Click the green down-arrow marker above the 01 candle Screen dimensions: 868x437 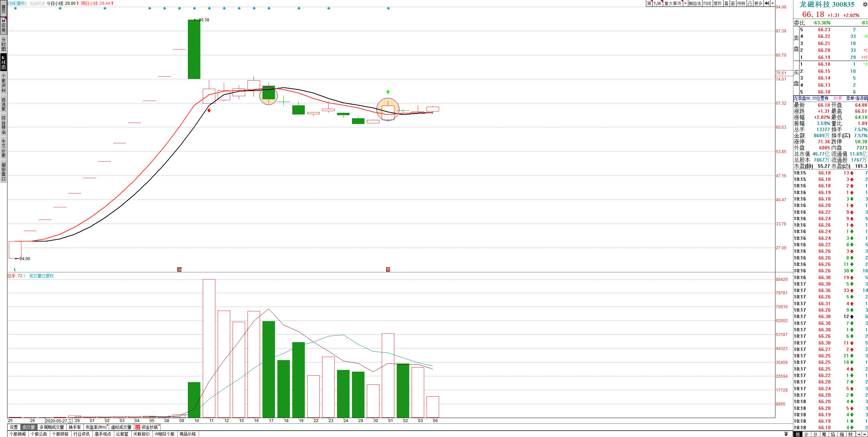[x=388, y=92]
